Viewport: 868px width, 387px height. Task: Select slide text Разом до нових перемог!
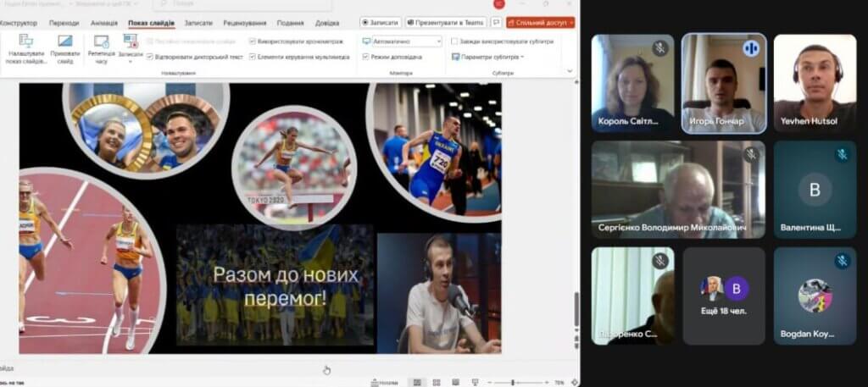pos(286,286)
